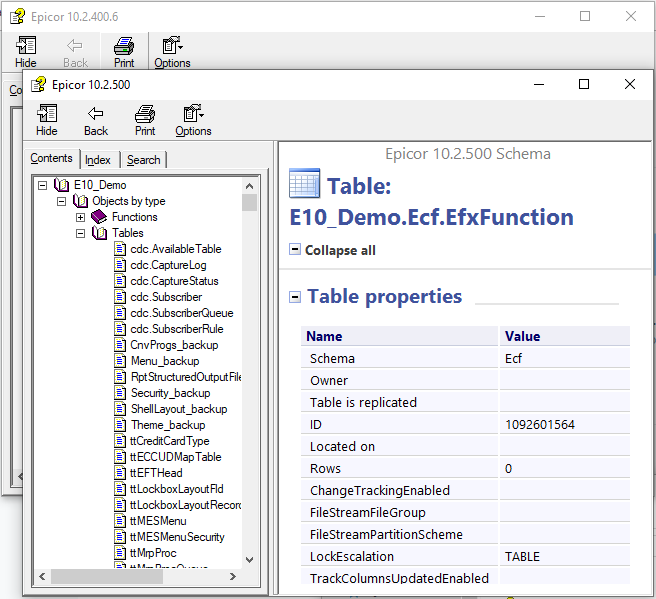Screen dimensions: 656x599
Task: Click the purple Functions book icon
Action: (99, 217)
